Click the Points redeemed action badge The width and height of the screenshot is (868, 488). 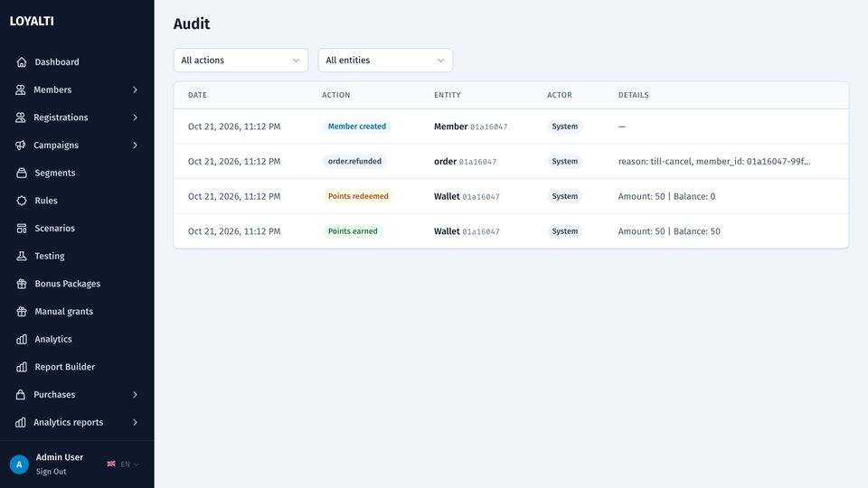tap(358, 196)
